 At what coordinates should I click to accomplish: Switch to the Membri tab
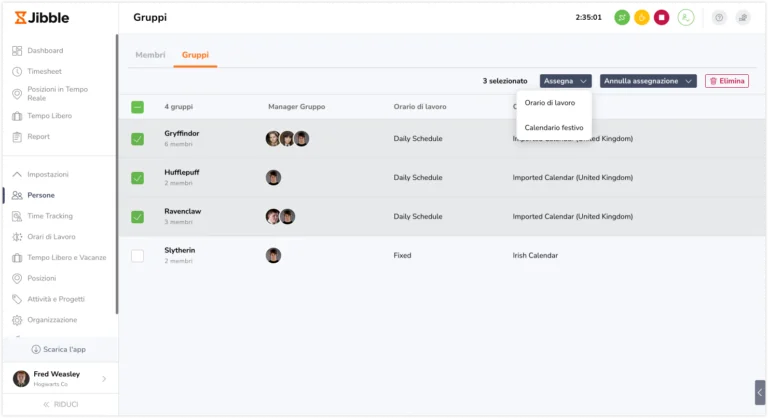150,55
